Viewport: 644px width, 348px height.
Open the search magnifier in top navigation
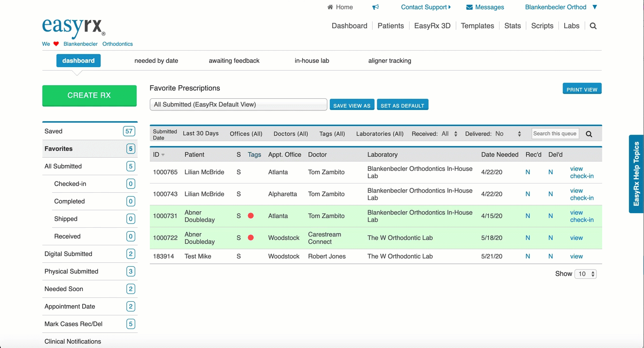[x=593, y=26]
